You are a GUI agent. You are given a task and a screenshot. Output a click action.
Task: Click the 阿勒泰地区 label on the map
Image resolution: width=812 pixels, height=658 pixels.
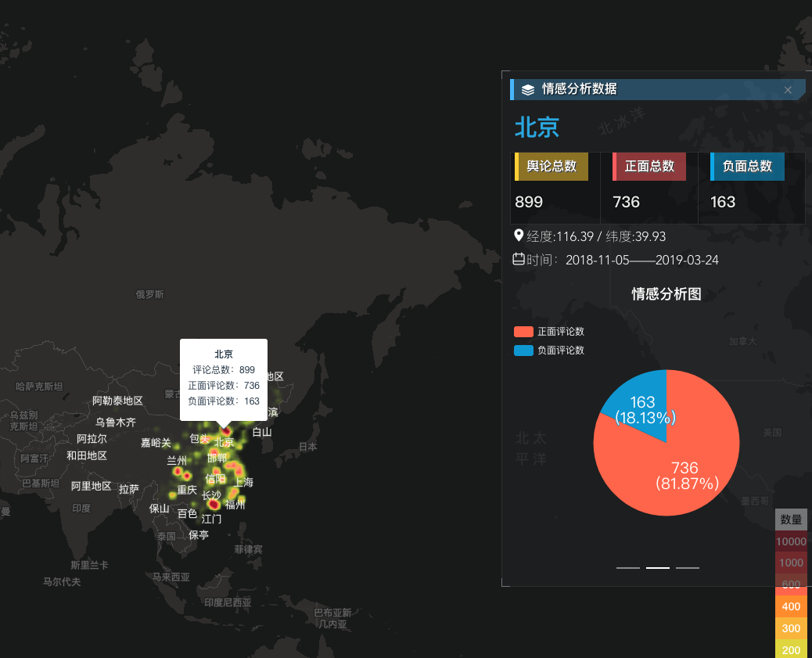pos(117,401)
